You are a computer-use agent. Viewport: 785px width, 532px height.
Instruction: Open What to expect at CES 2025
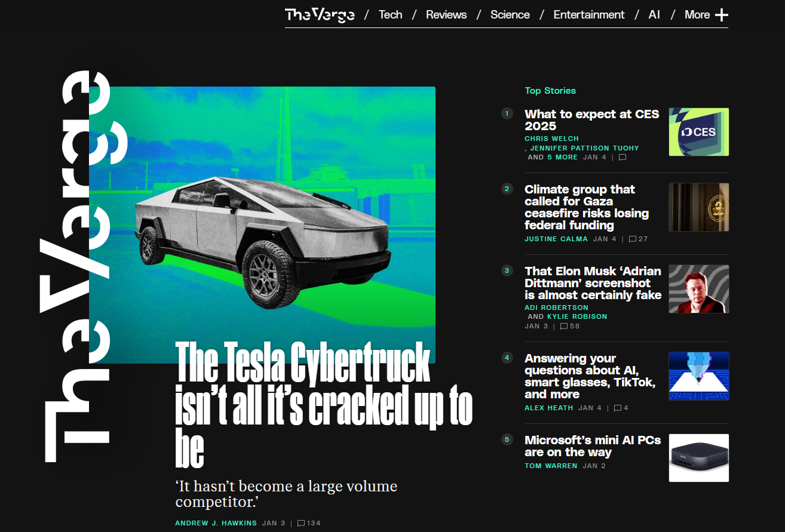(x=591, y=120)
